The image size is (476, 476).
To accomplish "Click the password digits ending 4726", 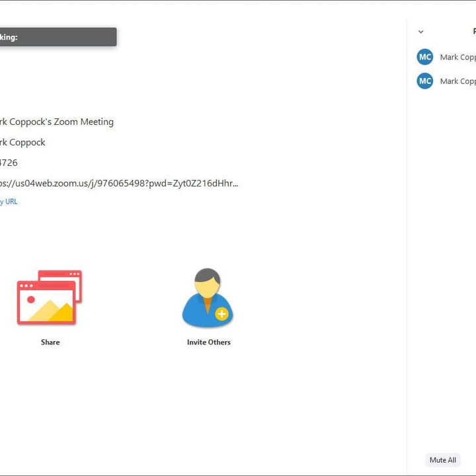I will pyautogui.click(x=9, y=163).
